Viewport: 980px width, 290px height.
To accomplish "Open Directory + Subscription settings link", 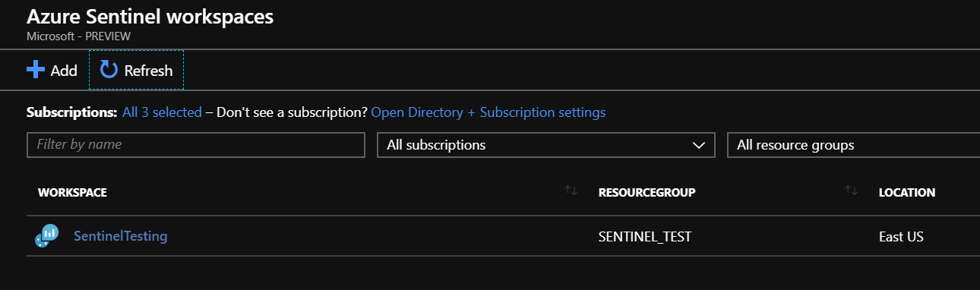I will point(488,112).
